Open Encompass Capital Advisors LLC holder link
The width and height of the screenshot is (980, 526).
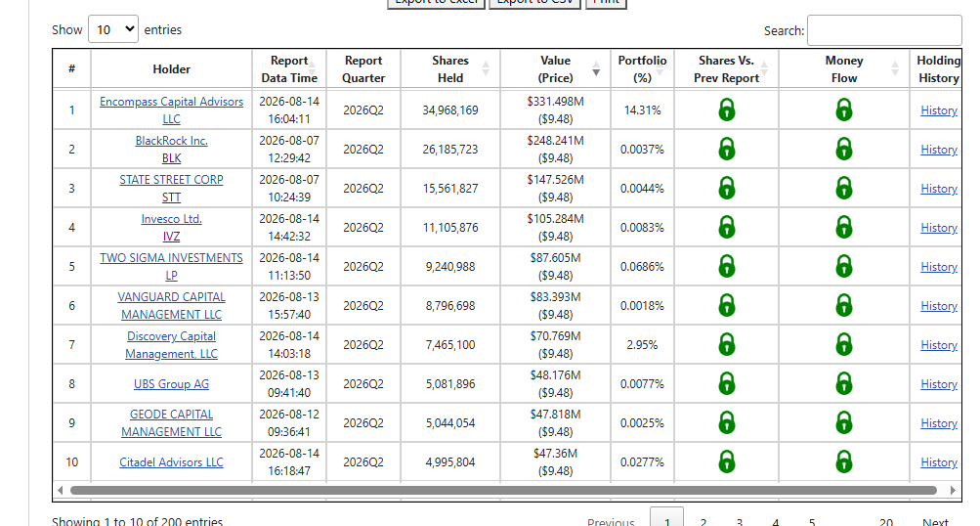[x=171, y=110]
